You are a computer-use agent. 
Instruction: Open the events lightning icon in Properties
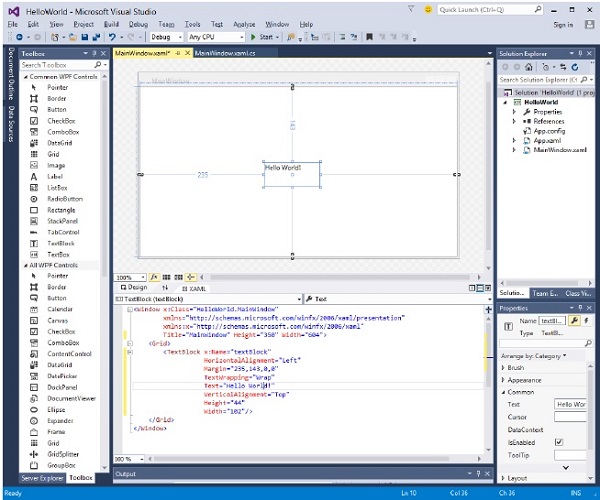point(586,321)
